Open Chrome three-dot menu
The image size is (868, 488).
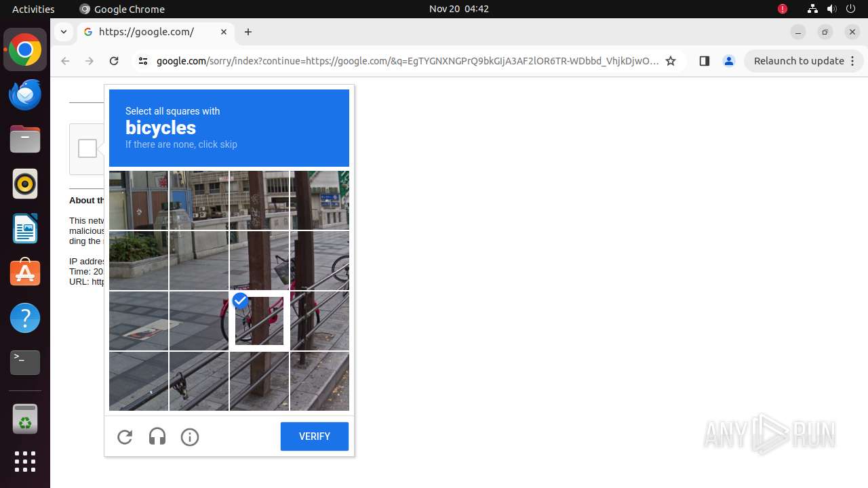pos(852,61)
